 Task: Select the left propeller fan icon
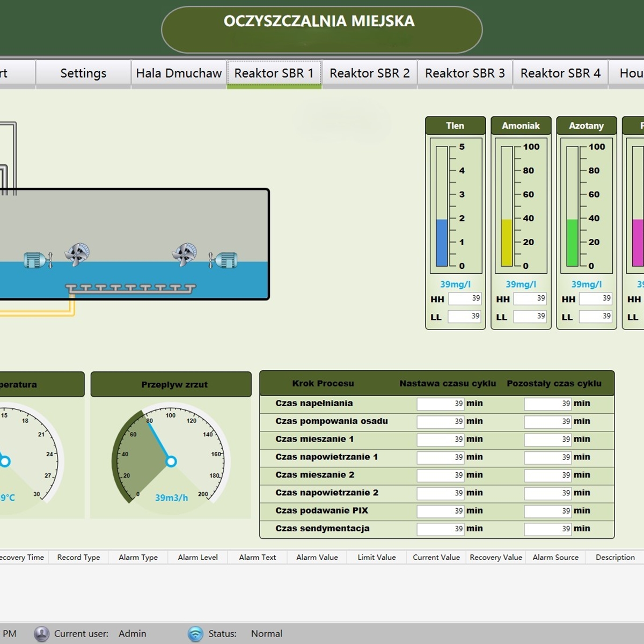(77, 254)
